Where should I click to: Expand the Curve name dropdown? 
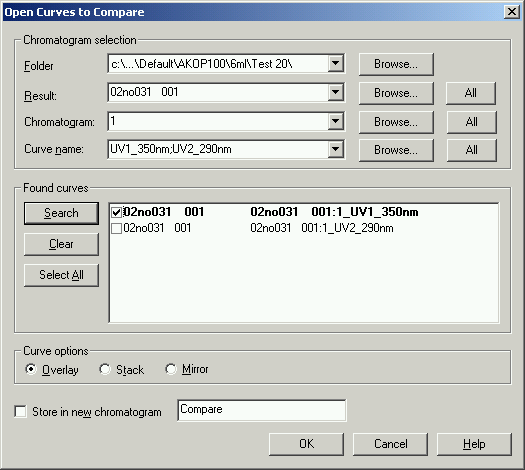pos(335,149)
